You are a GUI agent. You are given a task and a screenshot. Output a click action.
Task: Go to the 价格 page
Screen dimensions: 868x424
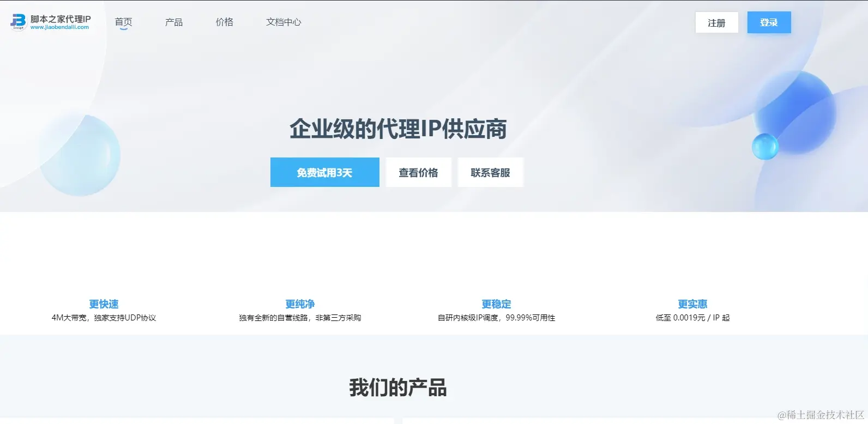[x=224, y=22]
